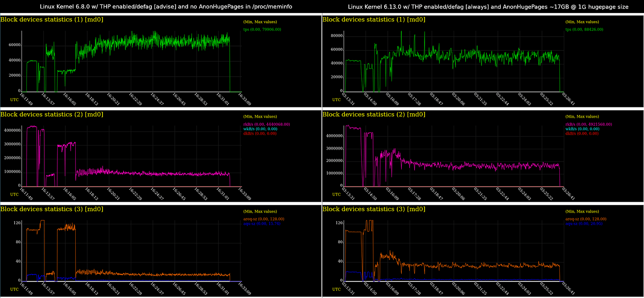Click the green tps legend in the 6.8.0 chart

pos(262,30)
